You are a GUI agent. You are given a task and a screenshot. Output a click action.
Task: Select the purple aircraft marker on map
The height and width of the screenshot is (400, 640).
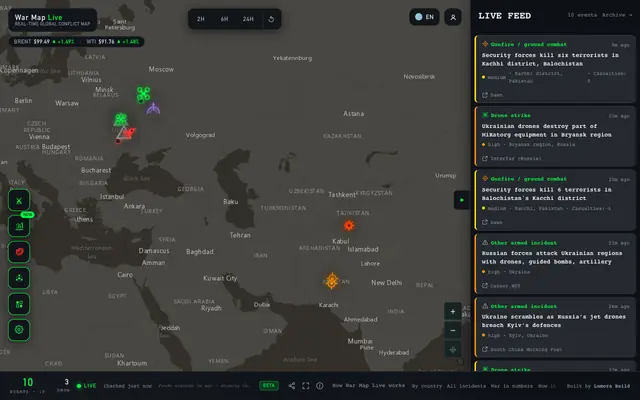(153, 109)
